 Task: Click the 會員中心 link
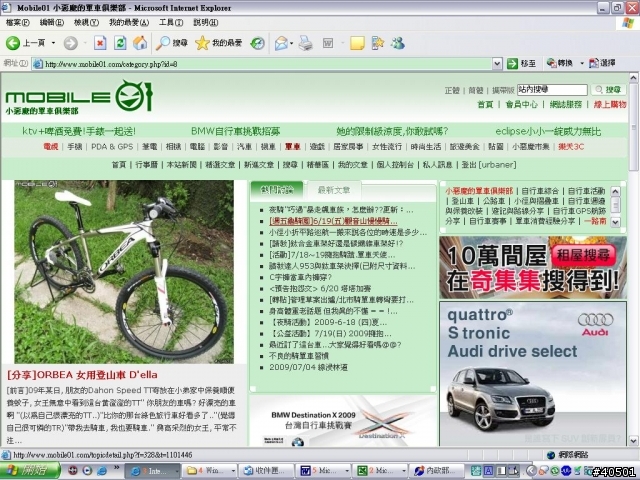coord(521,104)
